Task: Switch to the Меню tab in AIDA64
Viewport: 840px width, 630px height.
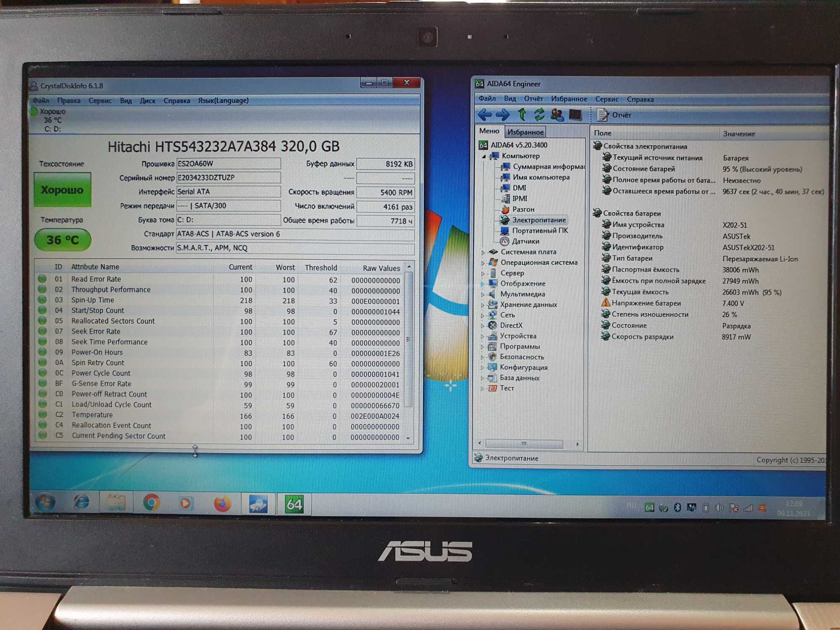Action: tap(489, 131)
